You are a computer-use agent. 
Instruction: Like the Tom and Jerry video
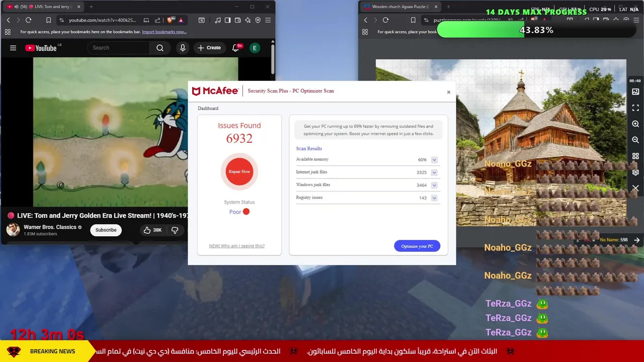152,230
